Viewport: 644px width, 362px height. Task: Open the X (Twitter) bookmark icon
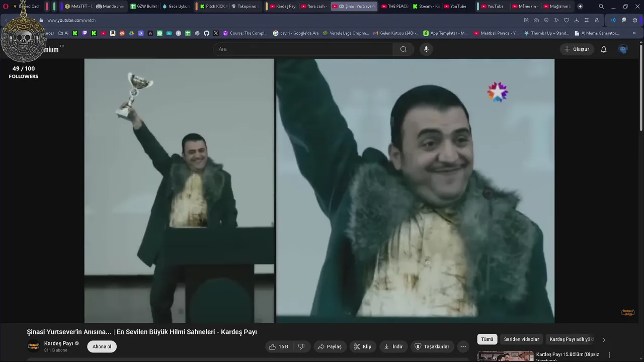(x=216, y=33)
